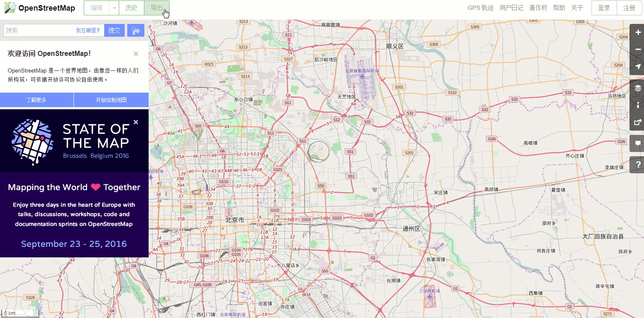Click the 高丽营镇 map label
Viewport: 644px width, 318px height.
331,25
